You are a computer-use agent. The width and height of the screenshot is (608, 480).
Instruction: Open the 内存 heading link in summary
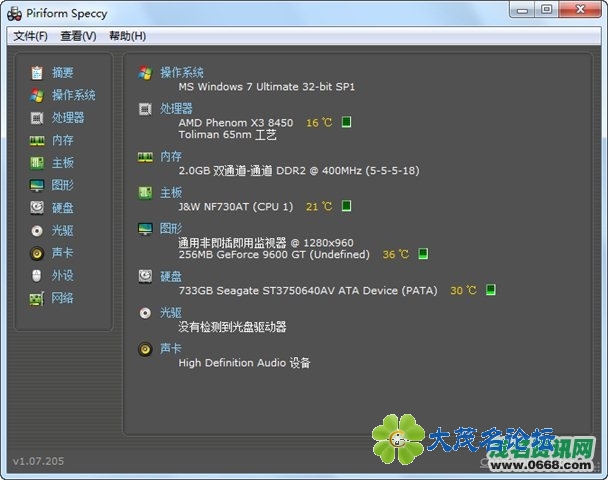coord(171,157)
